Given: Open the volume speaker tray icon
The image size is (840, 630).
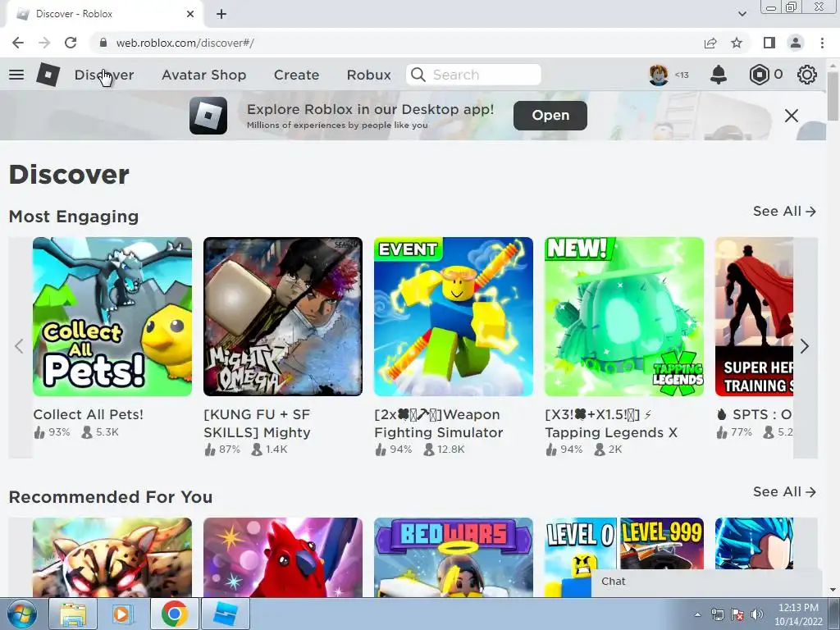Looking at the screenshot, I should (x=756, y=614).
